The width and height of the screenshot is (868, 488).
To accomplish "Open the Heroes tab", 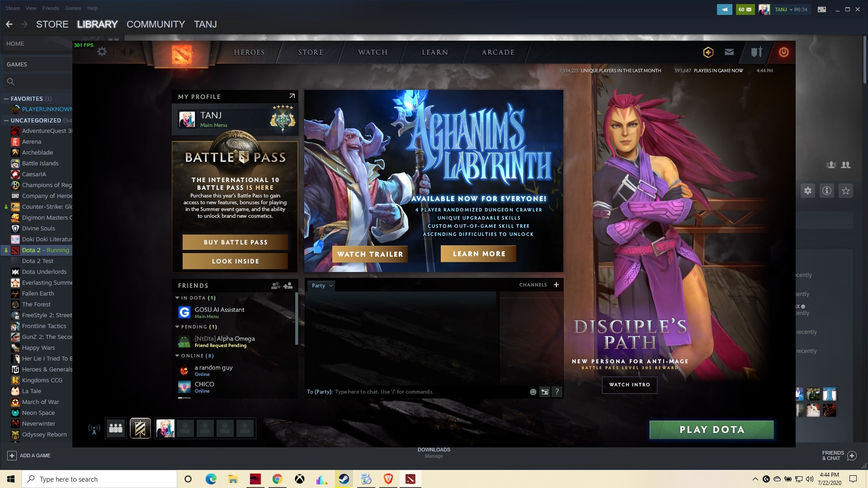I will pyautogui.click(x=249, y=52).
